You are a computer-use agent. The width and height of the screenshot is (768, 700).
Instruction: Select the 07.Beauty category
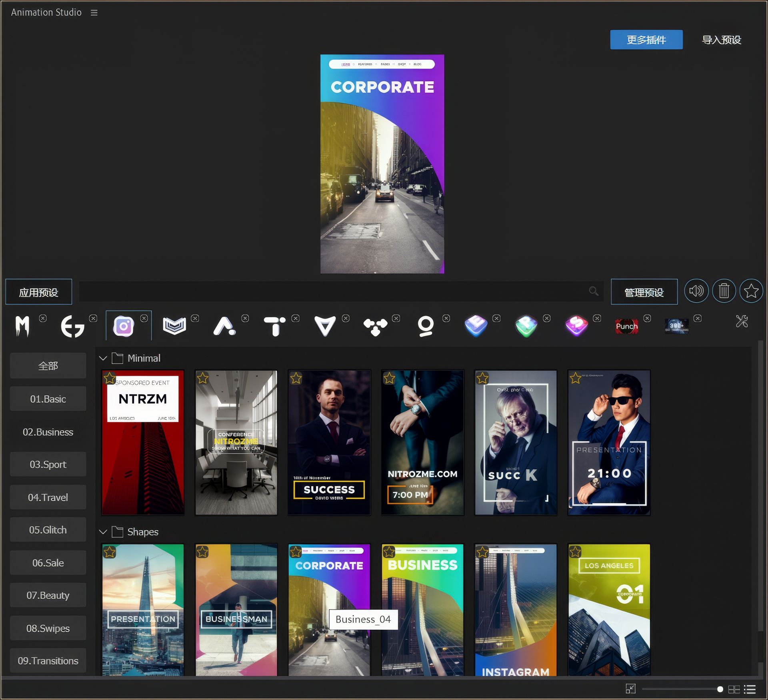click(x=48, y=595)
